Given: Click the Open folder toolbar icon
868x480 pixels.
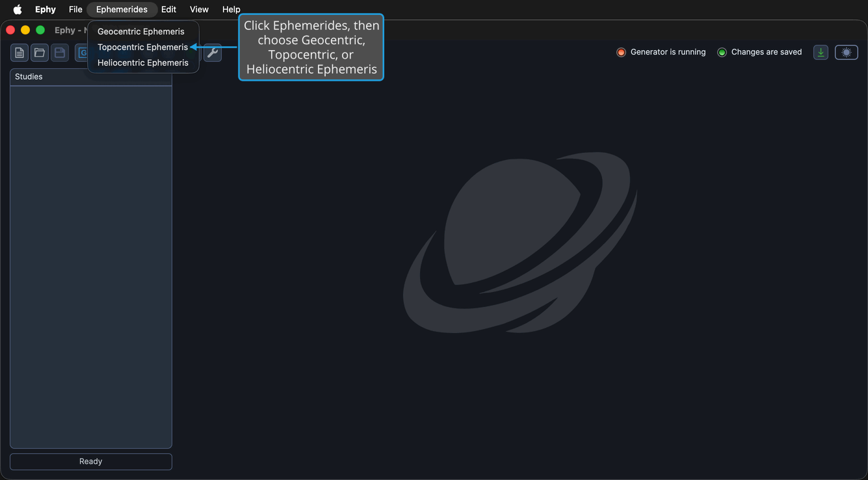Looking at the screenshot, I should click(40, 53).
